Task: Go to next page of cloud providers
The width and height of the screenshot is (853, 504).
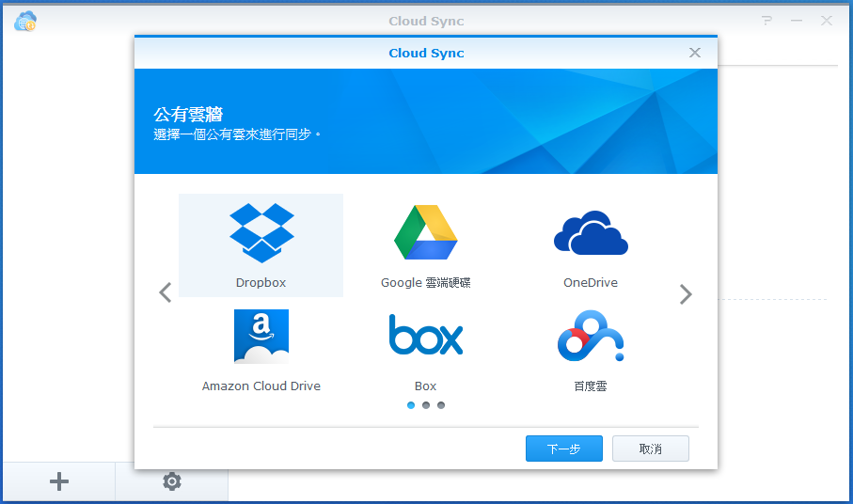Action: click(x=686, y=294)
